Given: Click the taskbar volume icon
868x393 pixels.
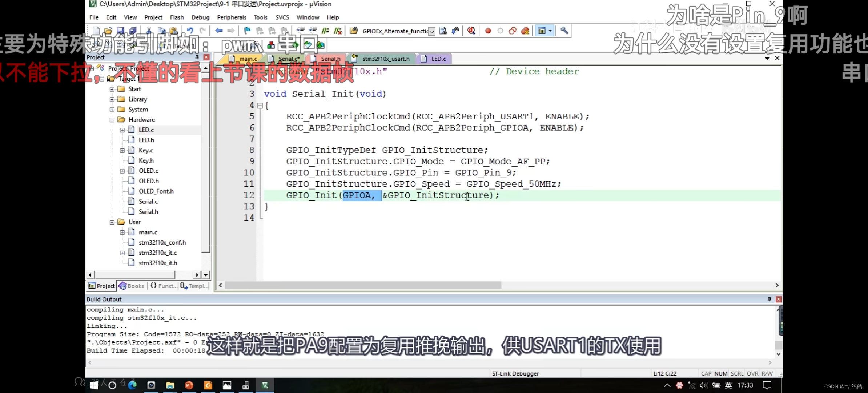Looking at the screenshot, I should (703, 385).
